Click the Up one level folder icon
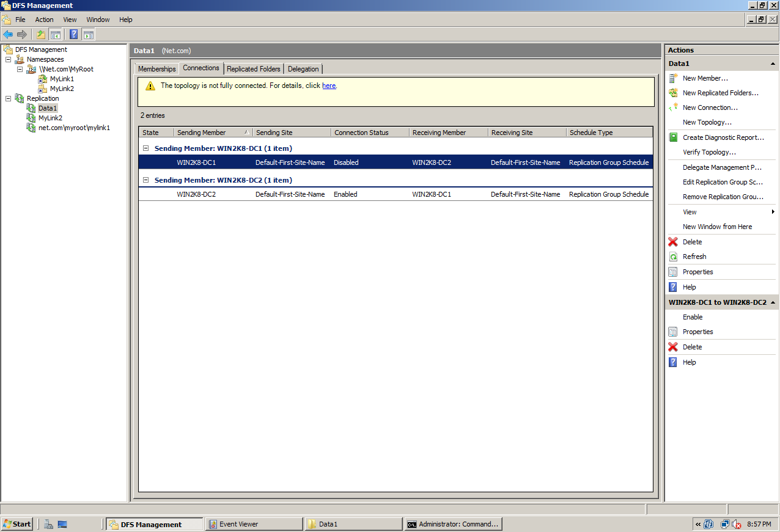 coord(41,34)
